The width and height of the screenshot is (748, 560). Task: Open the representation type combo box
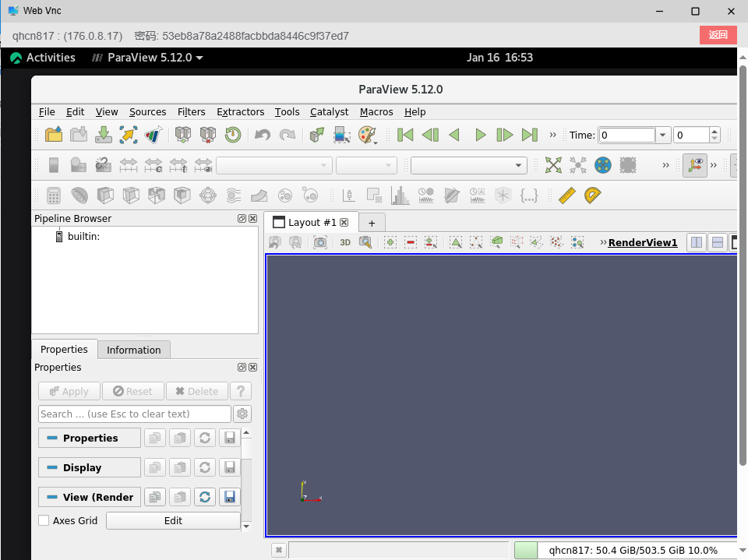click(x=468, y=166)
